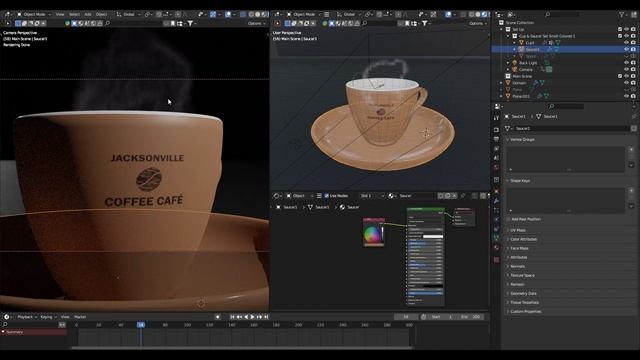Jump to the timeline start frame
Screen dimensions: 640x360
[232, 317]
